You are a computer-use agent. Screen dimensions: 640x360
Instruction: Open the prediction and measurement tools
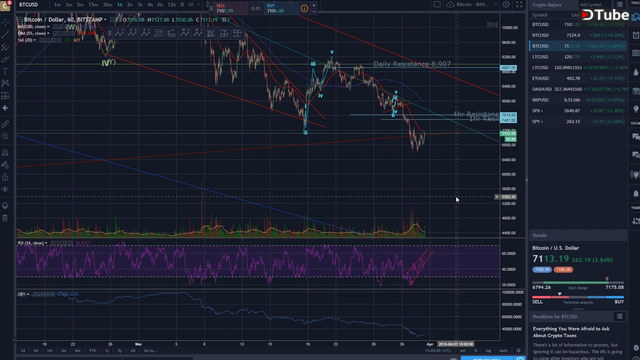[5, 96]
